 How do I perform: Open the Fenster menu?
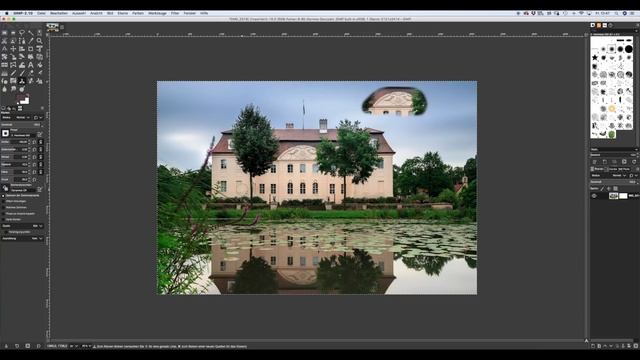[x=189, y=13]
